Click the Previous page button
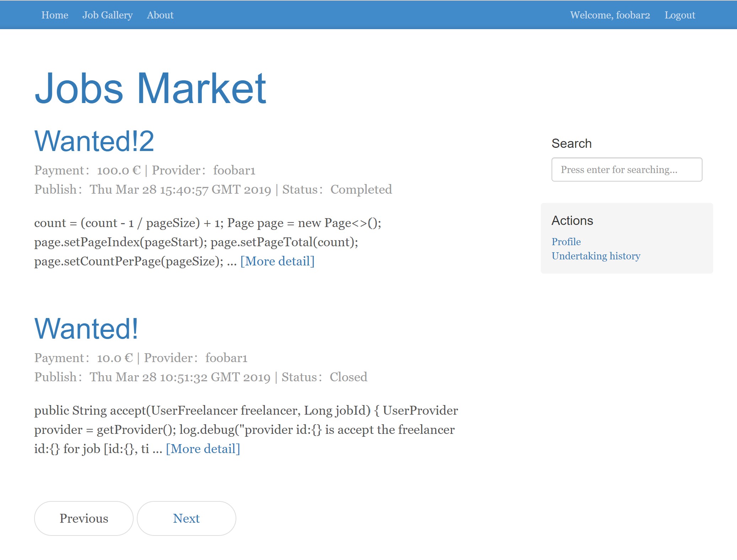The width and height of the screenshot is (737, 560). click(84, 518)
